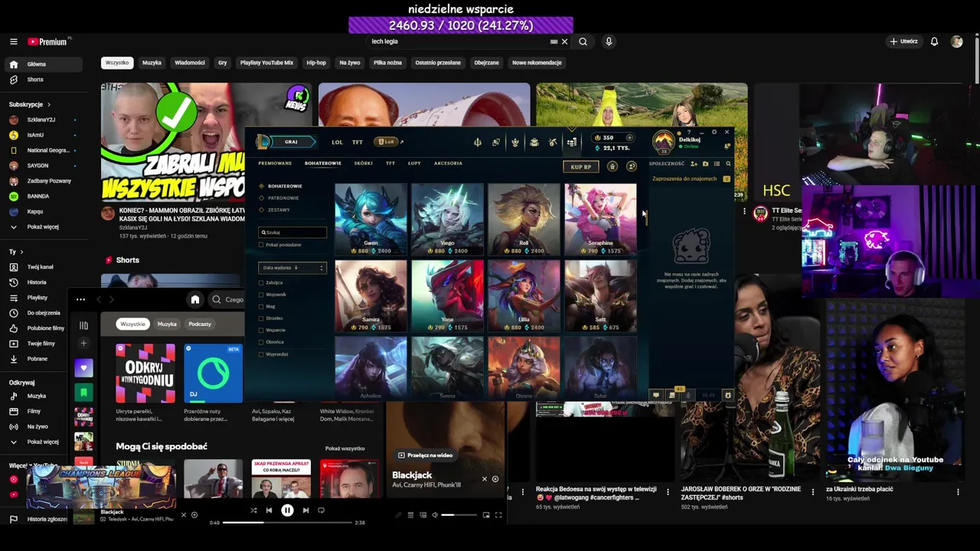Expand Zaproszenia do znajomych row
The width and height of the screenshot is (980, 551).
pyautogui.click(x=691, y=179)
